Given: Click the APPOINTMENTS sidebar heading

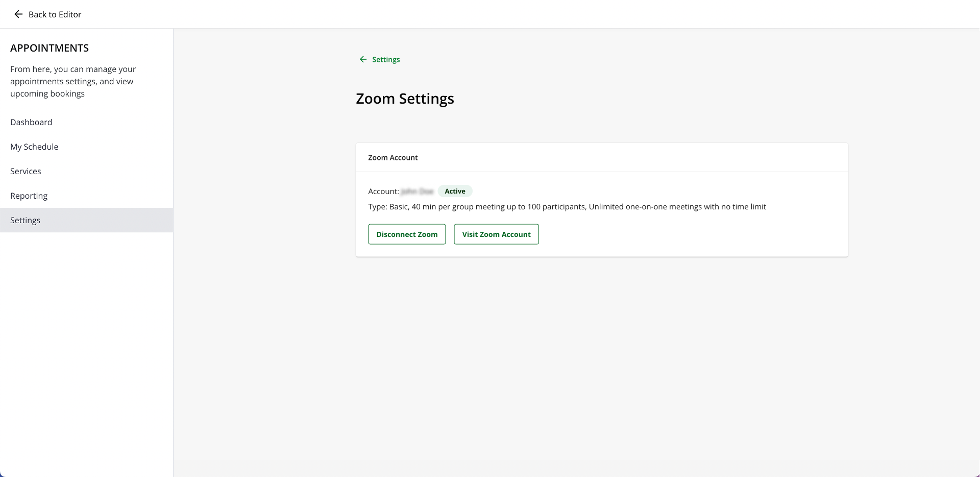Looking at the screenshot, I should [x=50, y=48].
